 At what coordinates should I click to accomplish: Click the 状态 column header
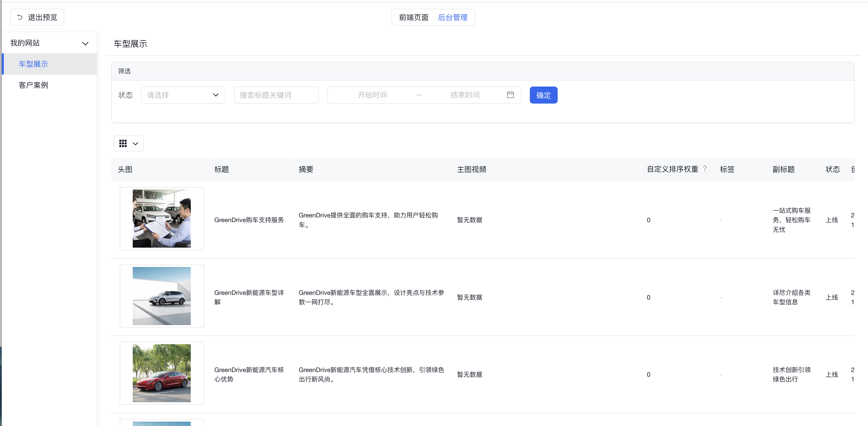(833, 169)
